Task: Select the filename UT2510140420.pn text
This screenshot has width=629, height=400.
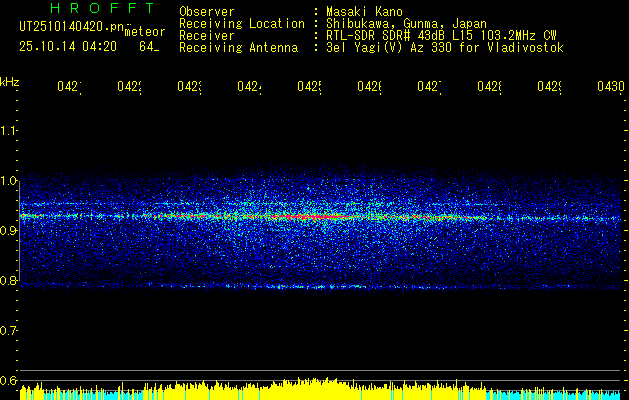Action: 72,26
